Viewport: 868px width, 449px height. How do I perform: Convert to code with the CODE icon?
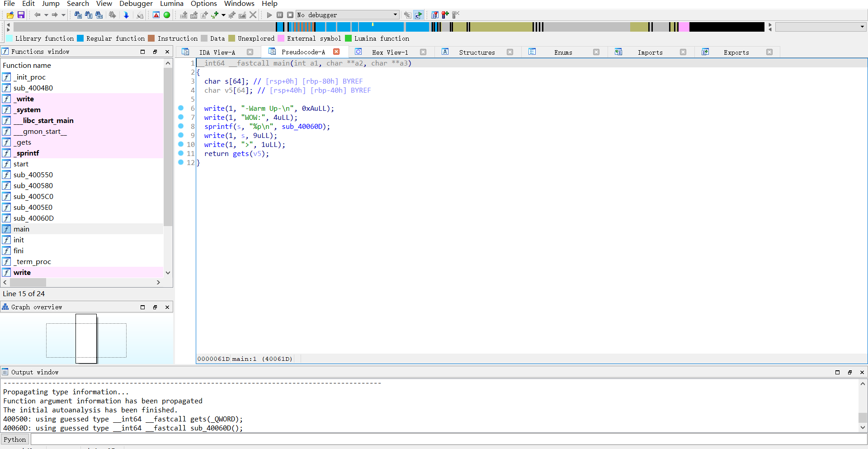[x=184, y=15]
